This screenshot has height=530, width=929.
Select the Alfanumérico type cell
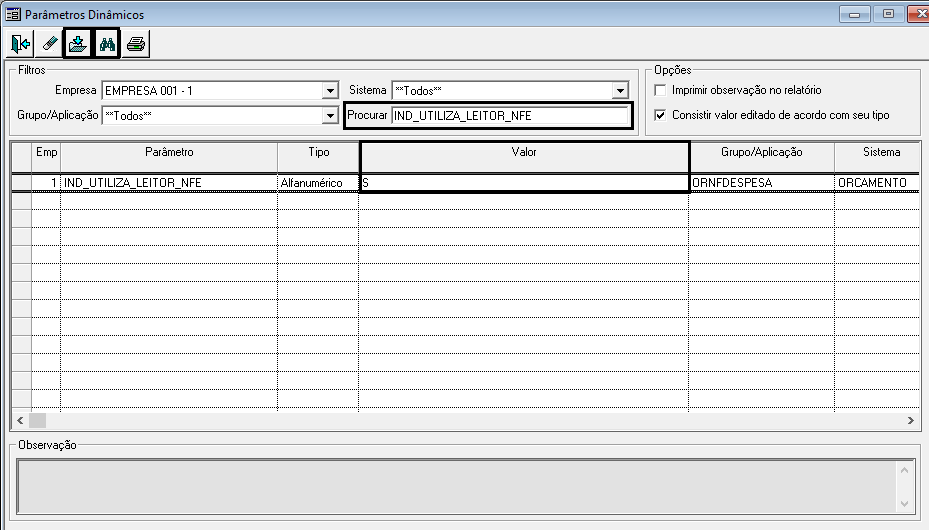(x=318, y=182)
